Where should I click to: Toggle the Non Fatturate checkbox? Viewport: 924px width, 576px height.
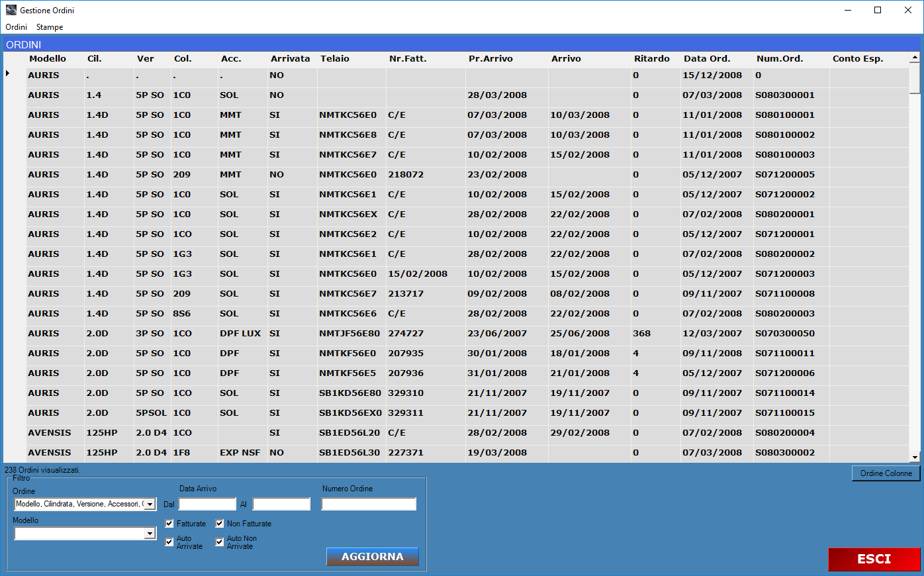(x=220, y=524)
